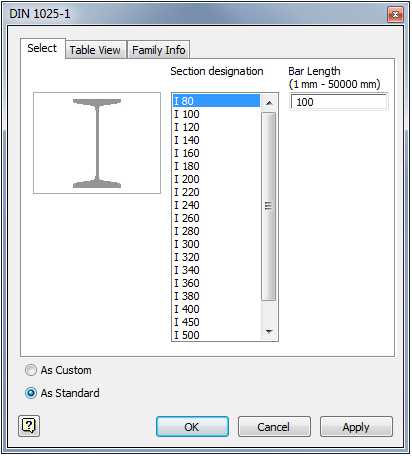Switch to the Table View tab
Viewport: 412px width, 456px height.
click(95, 50)
